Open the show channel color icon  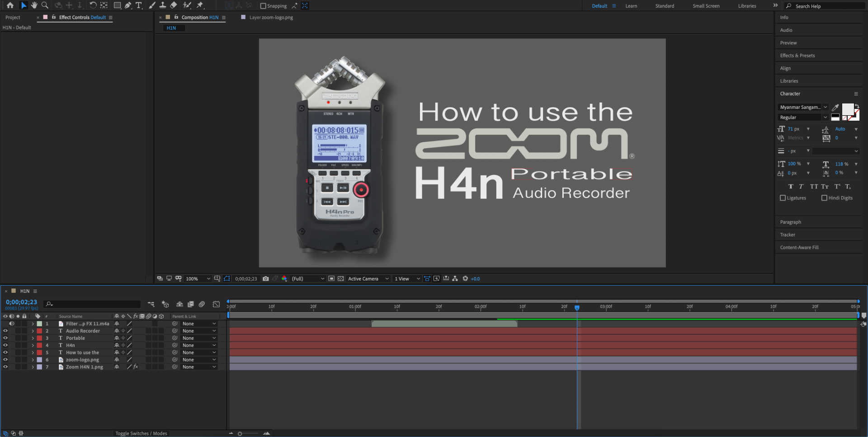(x=284, y=279)
